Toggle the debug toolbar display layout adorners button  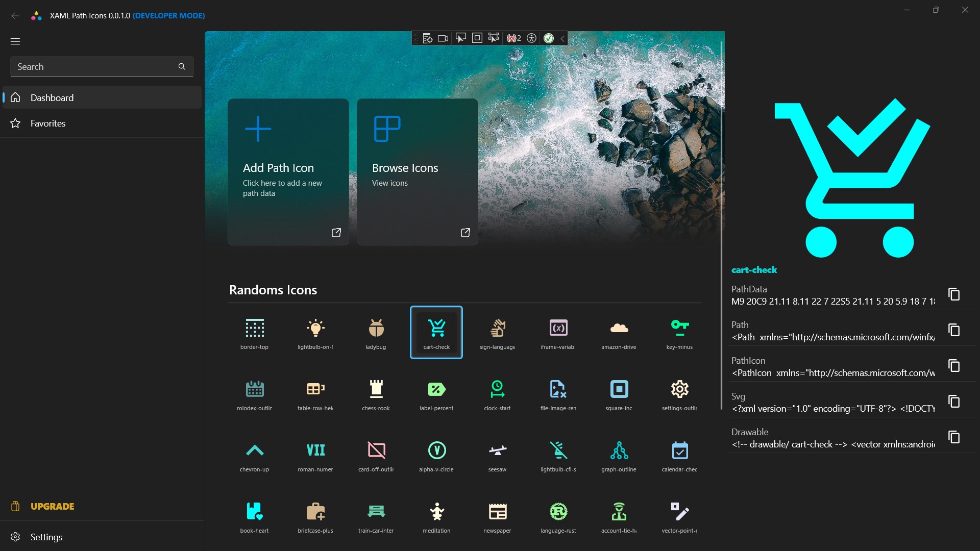477,38
